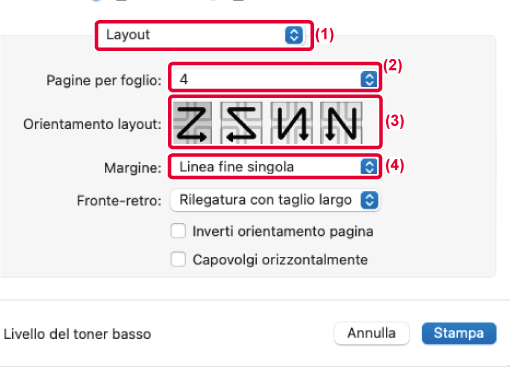Click the Orientamento layout label
This screenshot has width=510, height=367.
click(x=92, y=124)
